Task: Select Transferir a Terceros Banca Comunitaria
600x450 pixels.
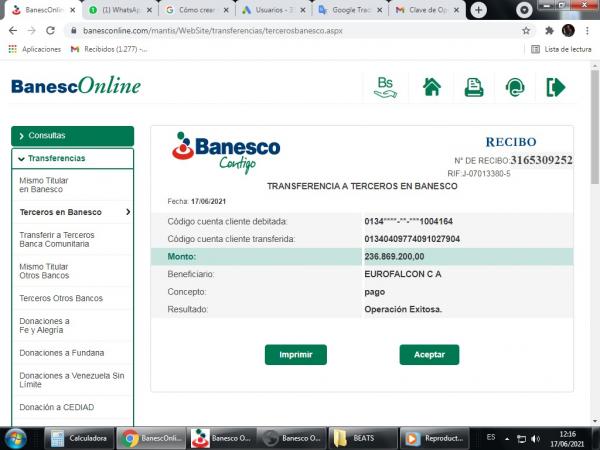Action: pos(57,240)
